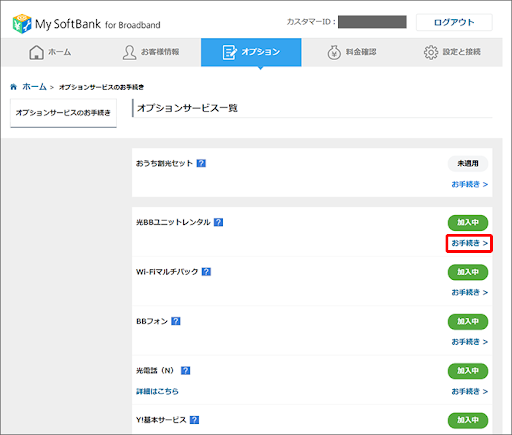The height and width of the screenshot is (435, 512).
Task: Click オプションサービスのお手続き breadcrumb text
Action: [x=101, y=87]
